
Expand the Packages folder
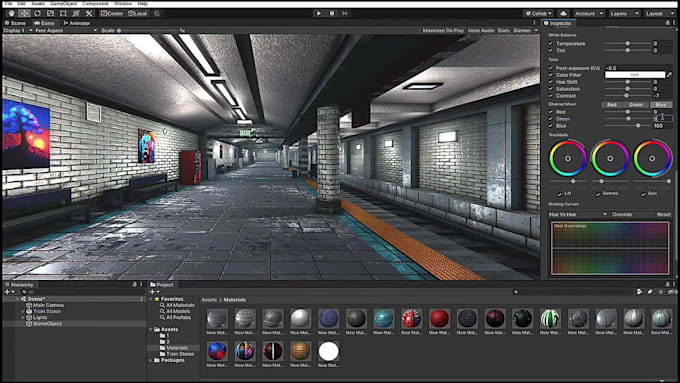[x=151, y=360]
